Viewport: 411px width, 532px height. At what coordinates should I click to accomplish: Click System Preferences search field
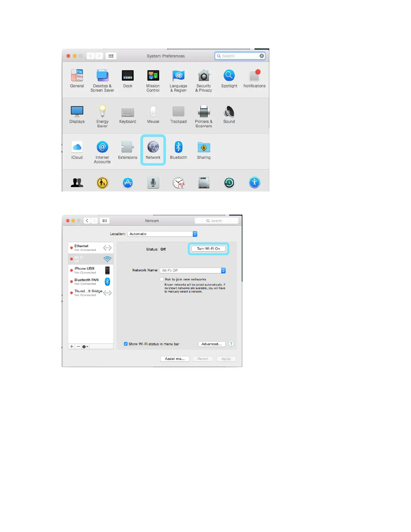tap(240, 56)
